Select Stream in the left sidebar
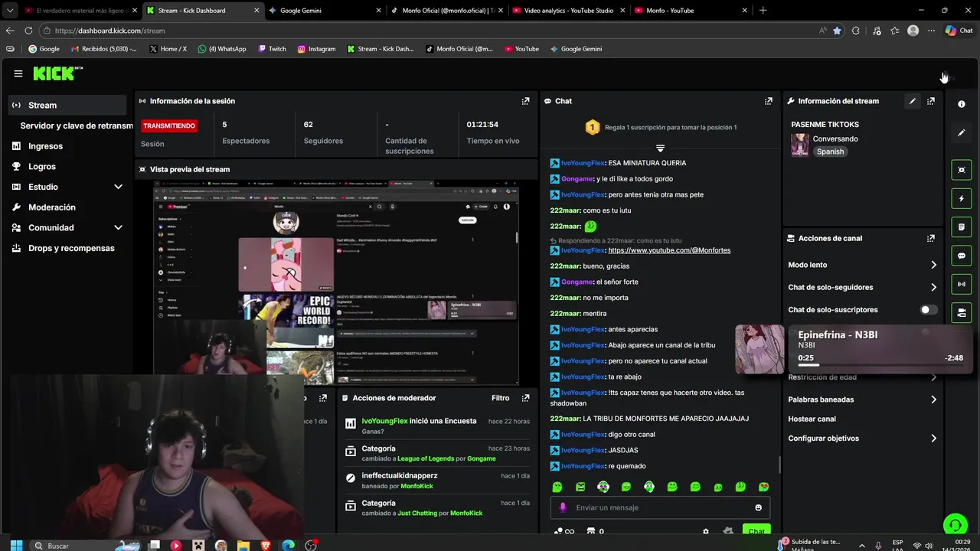Viewport: 980px width, 551px height. coord(67,106)
